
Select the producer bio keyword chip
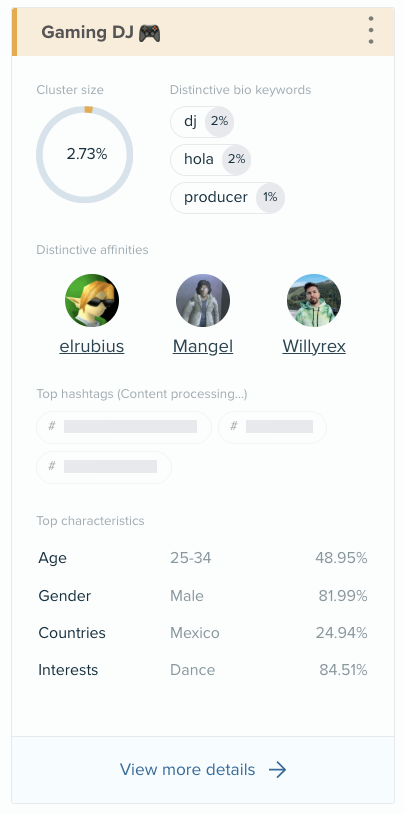pyautogui.click(x=227, y=197)
